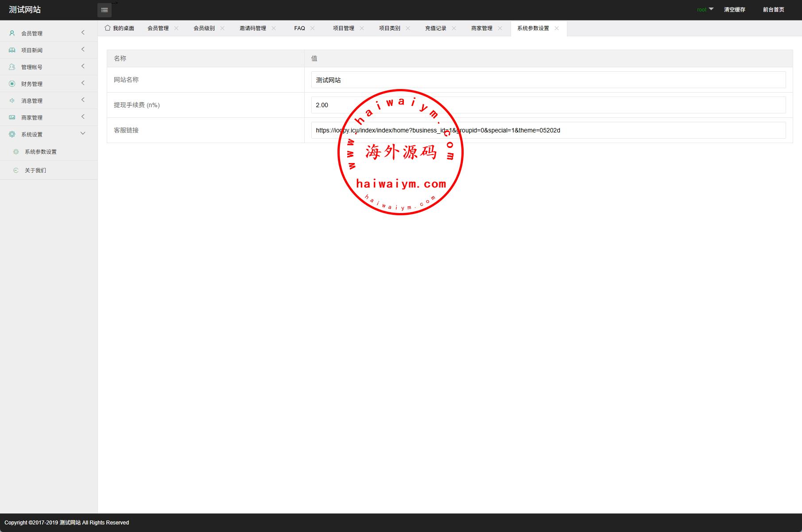Click the 会员管理 sidebar user icon
This screenshot has height=532, width=802.
pyautogui.click(x=12, y=33)
